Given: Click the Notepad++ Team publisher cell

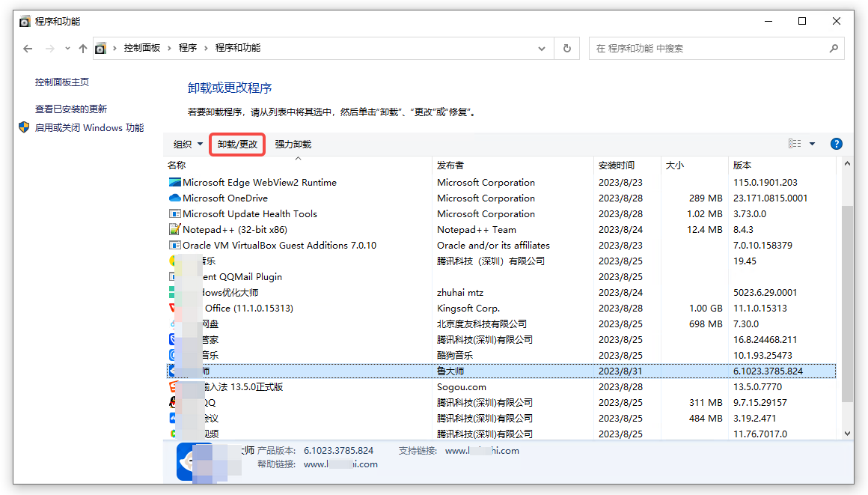Looking at the screenshot, I should point(477,229).
